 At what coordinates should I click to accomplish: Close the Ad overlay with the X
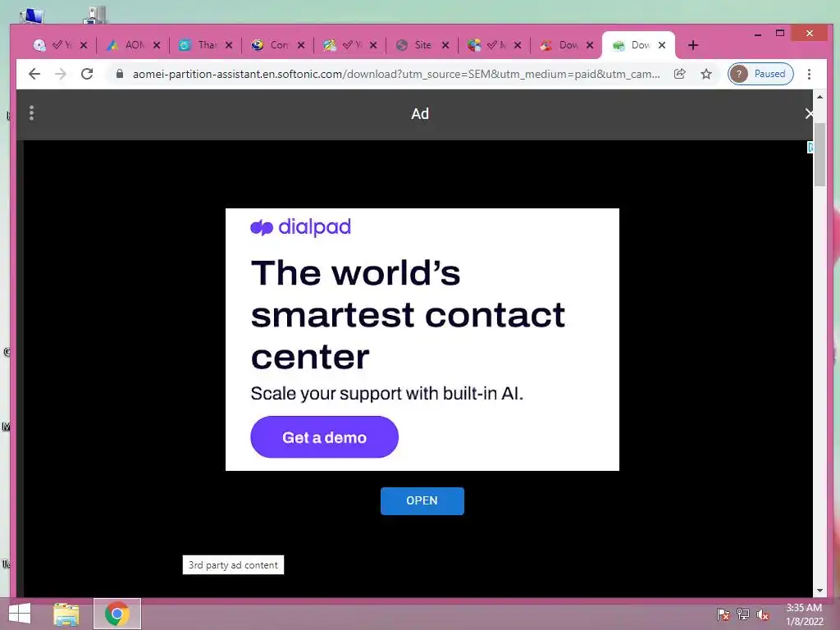[809, 113]
